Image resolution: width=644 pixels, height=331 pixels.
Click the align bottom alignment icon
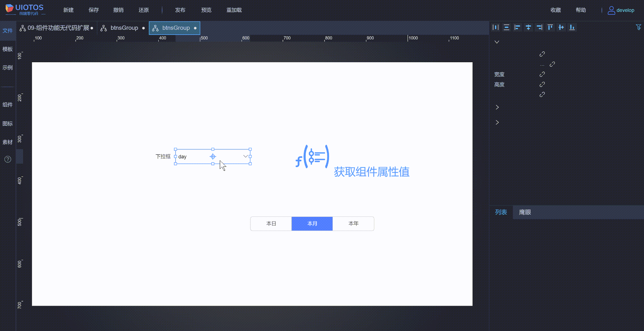pos(572,27)
